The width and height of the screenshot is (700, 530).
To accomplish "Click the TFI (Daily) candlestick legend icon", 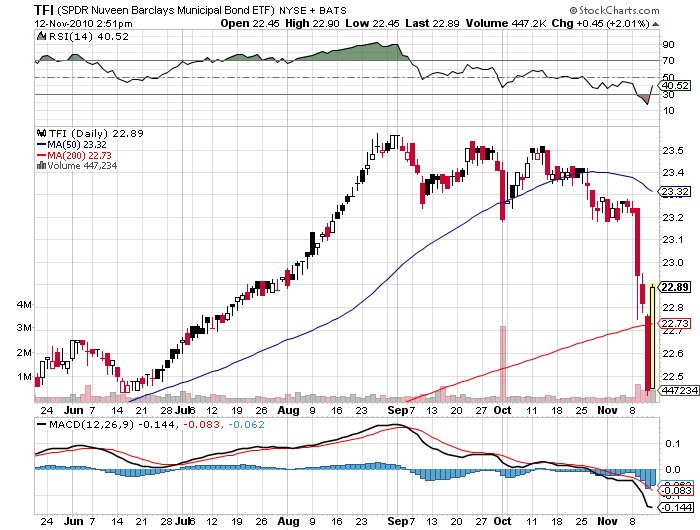I will tap(42, 133).
